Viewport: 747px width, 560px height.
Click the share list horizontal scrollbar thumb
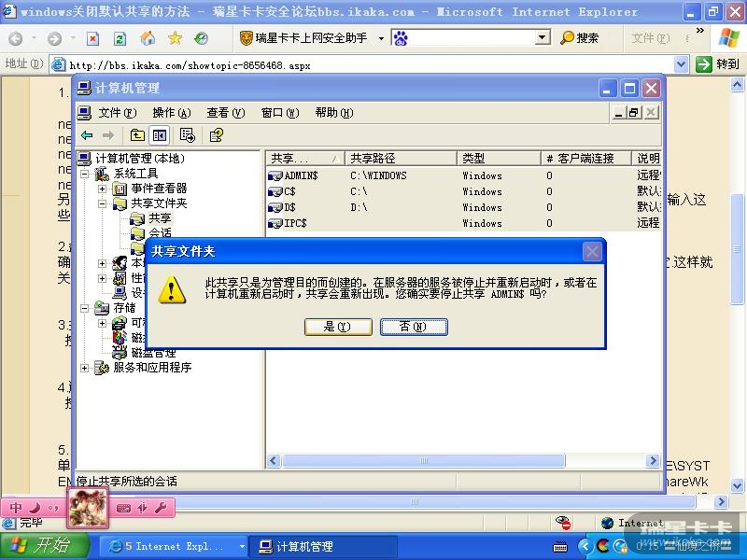point(424,460)
